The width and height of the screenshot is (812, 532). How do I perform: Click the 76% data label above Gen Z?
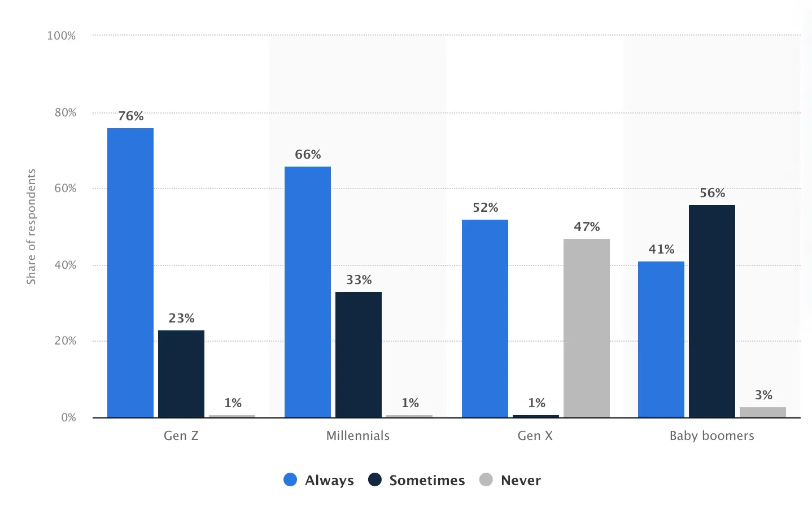click(131, 116)
